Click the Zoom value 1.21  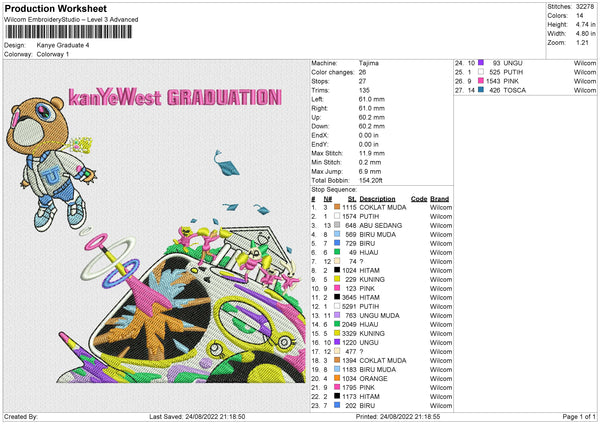pyautogui.click(x=582, y=42)
